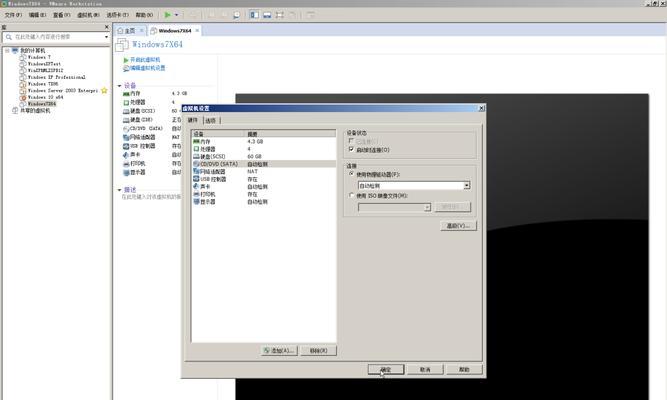The width and height of the screenshot is (667, 400).
Task: Select Windows7X64 in the library tree
Action: point(42,104)
